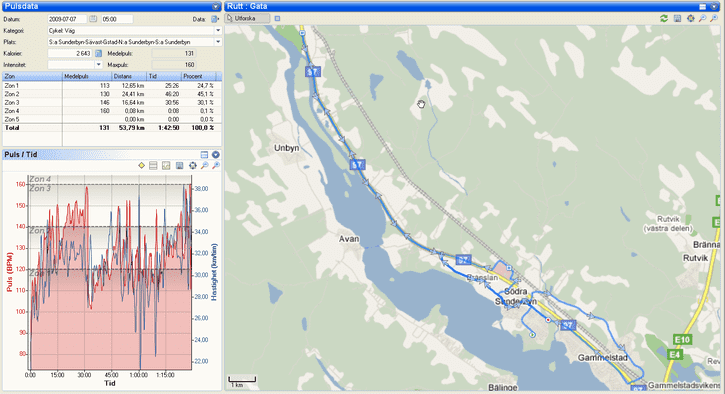Open the Pulsdata panel header menu arrow
Screen dimensions: 725x394
215,6
